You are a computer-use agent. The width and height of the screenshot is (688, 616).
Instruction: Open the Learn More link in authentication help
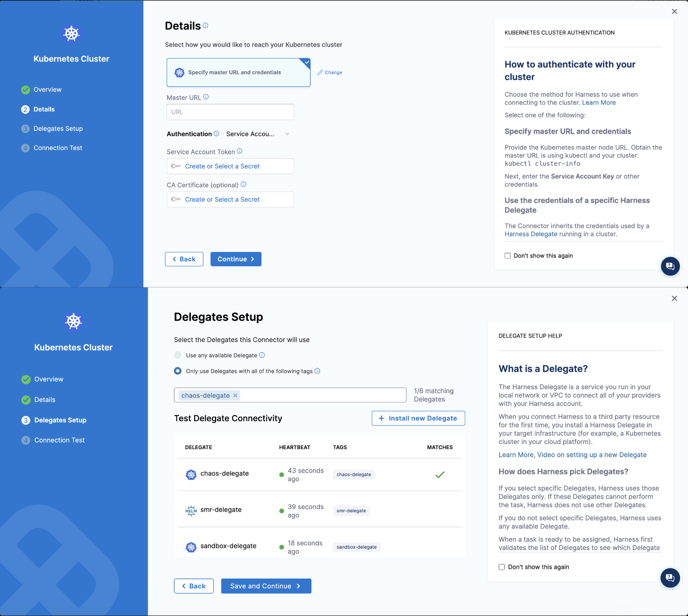click(x=599, y=103)
